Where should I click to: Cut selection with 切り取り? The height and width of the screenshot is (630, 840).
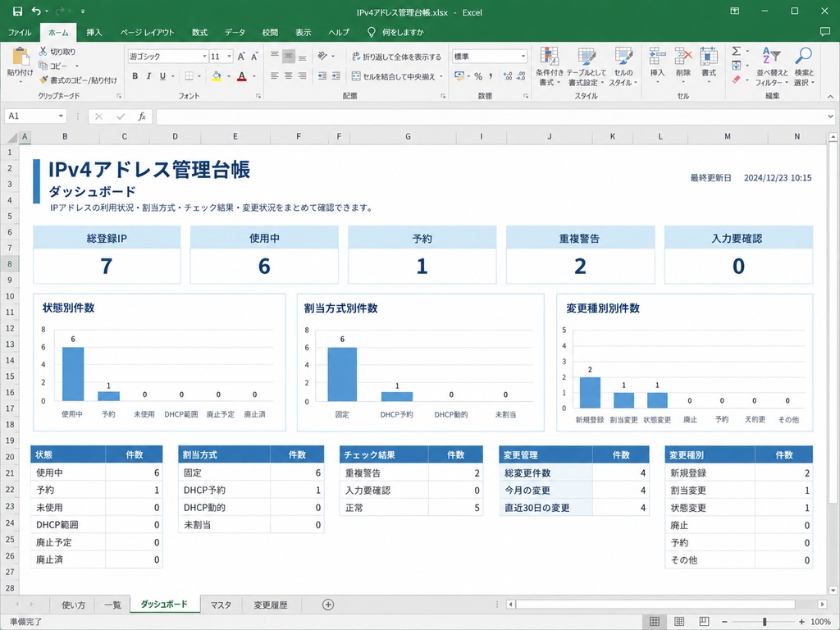click(57, 52)
